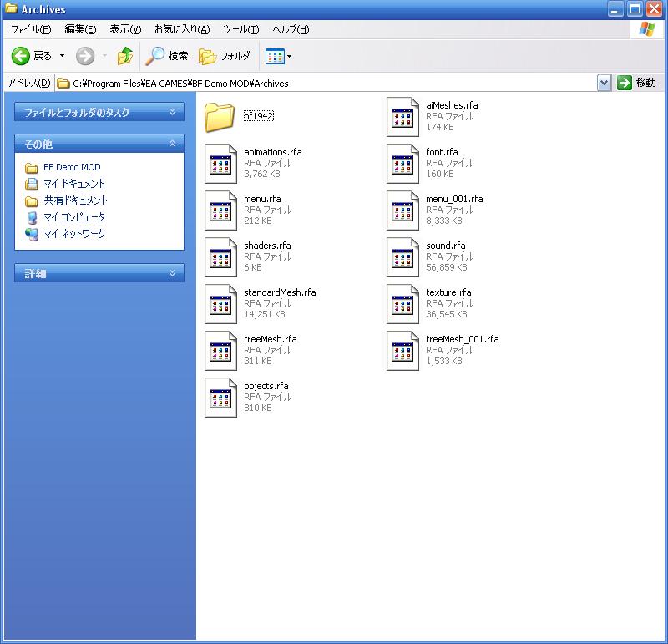Click the animations.rfa file name
The image size is (668, 644).
pos(273,152)
